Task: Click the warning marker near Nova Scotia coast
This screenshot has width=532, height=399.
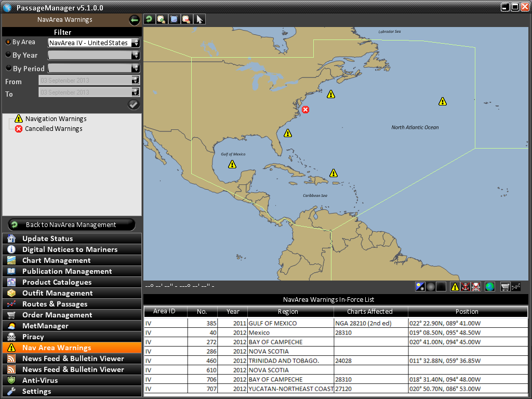Action: point(331,95)
